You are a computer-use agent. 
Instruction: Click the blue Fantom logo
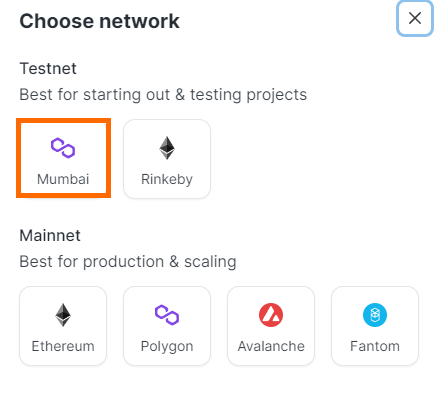pos(375,315)
